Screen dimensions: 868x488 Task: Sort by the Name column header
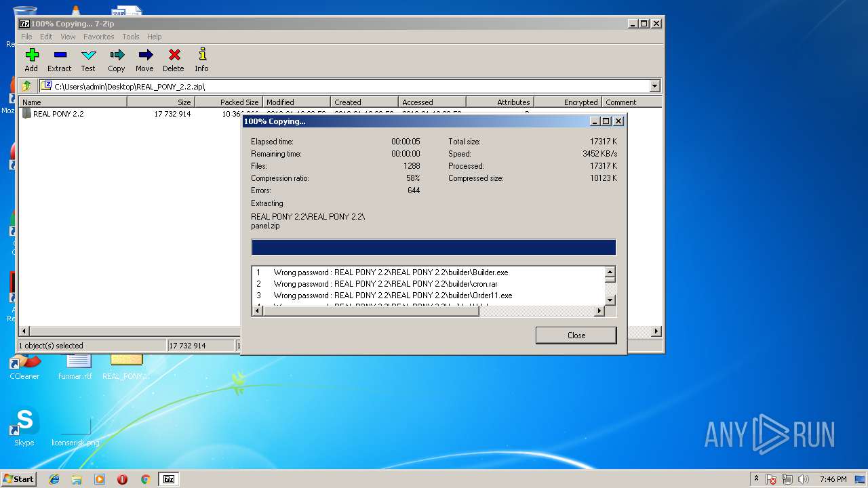[x=73, y=102]
